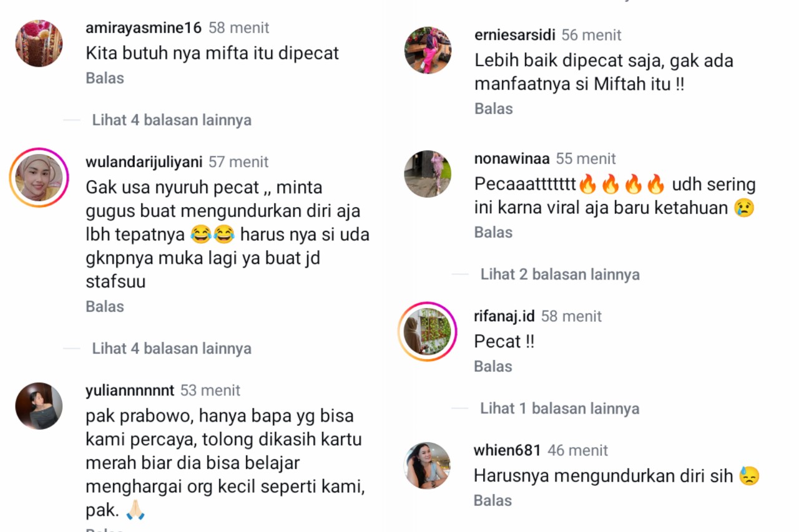Tap Balas below rifanaj.id's comment
The width and height of the screenshot is (799, 532).
[x=493, y=366]
